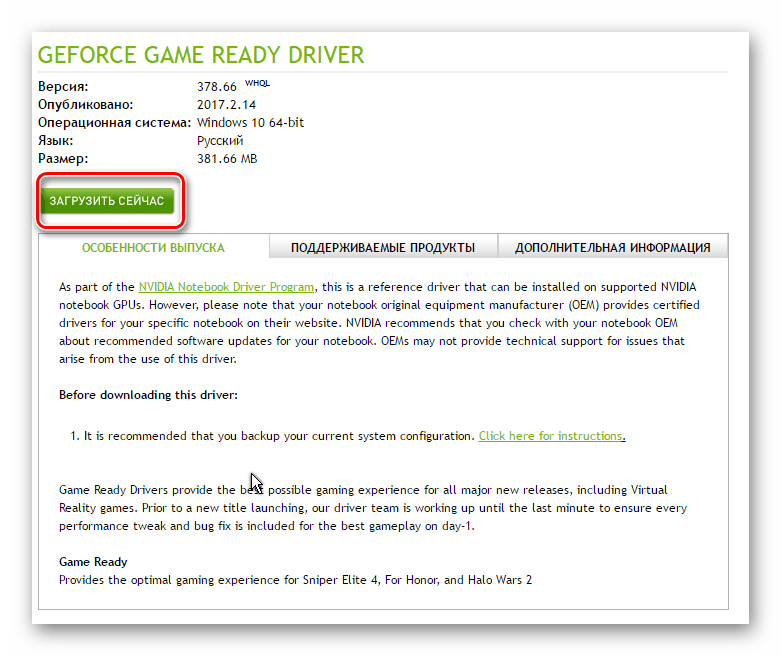Open the NVIDIA Notebook Driver Program link
Viewport: 781px width, 656px height.
(226, 286)
